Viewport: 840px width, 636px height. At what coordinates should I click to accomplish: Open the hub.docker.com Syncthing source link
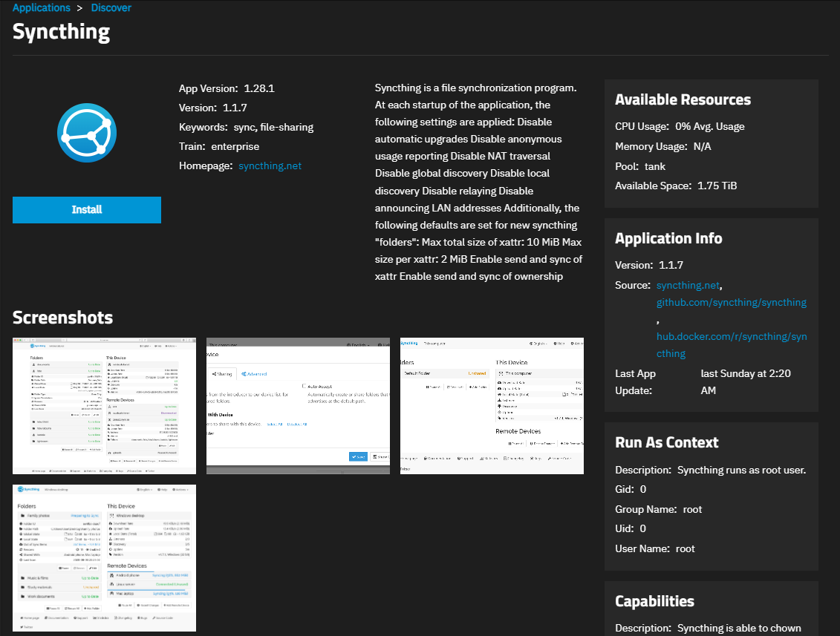(732, 345)
